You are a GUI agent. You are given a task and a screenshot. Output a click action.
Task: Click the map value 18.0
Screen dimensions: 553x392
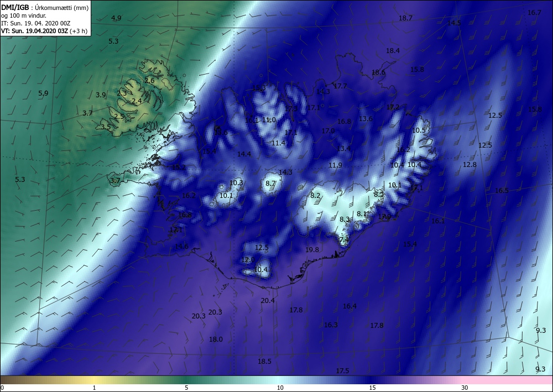(216, 339)
